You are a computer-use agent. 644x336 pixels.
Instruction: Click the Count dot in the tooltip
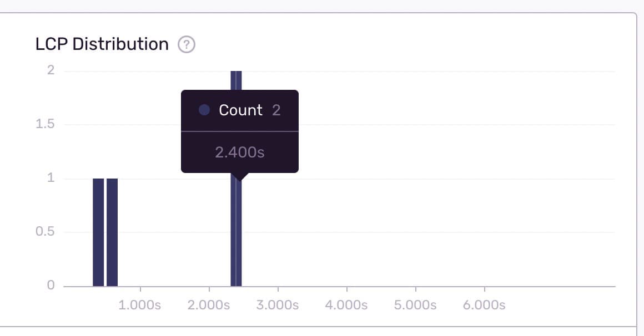(204, 110)
